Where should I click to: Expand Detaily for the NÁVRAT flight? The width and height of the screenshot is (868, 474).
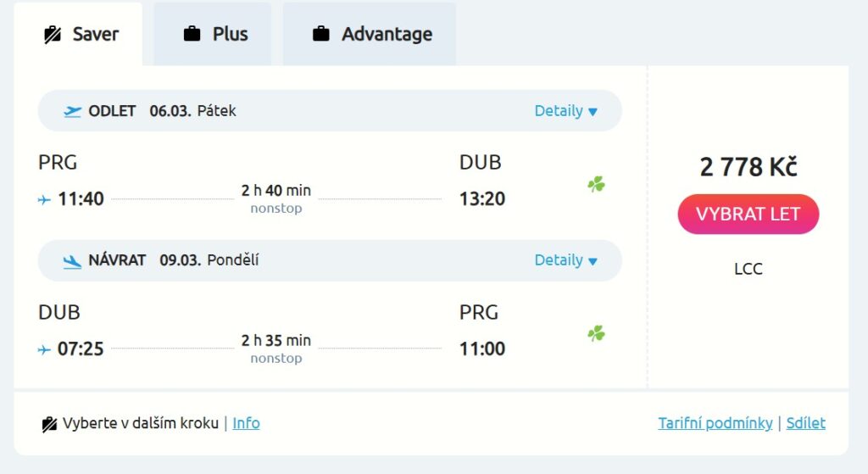point(565,260)
